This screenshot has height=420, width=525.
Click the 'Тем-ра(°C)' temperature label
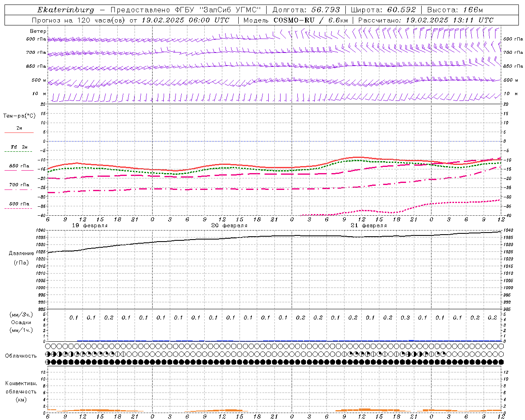(x=19, y=116)
